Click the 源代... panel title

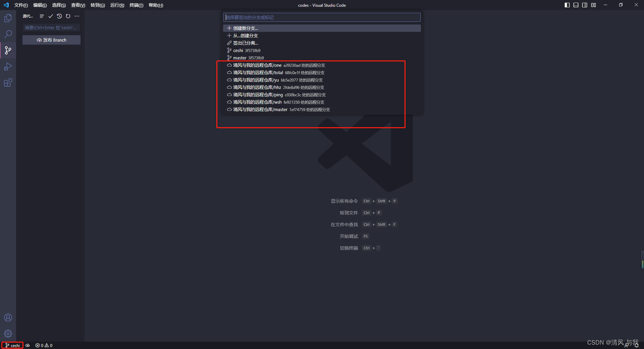click(28, 16)
